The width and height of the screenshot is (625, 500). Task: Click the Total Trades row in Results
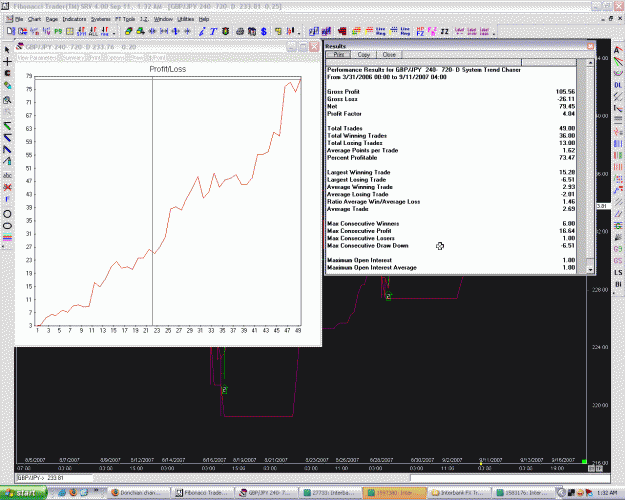451,128
